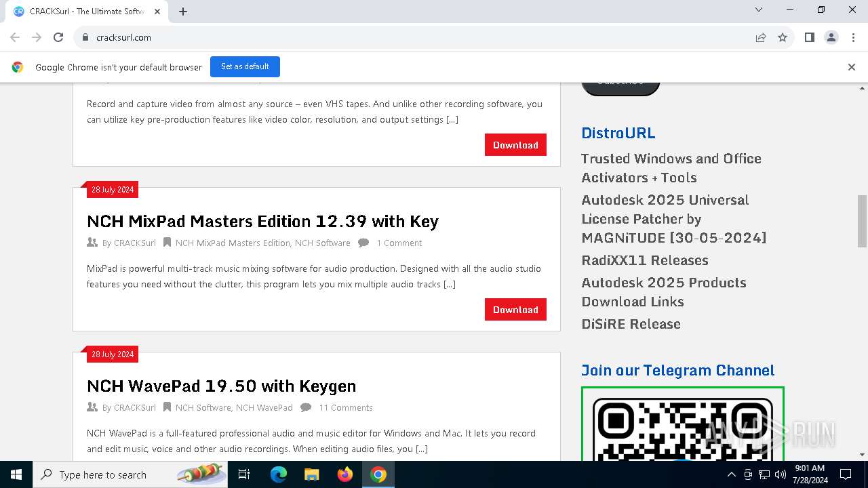Open the 11 Comments link
This screenshot has height=488, width=868.
pos(346,407)
